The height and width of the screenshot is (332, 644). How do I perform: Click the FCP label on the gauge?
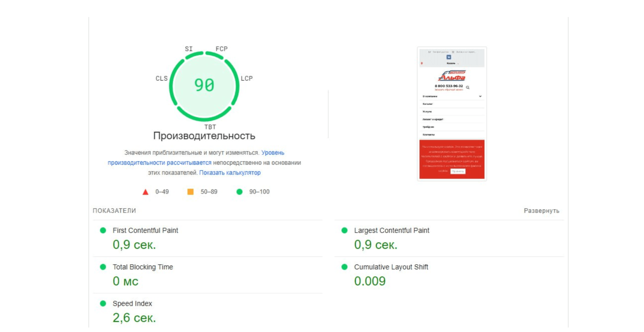(221, 49)
